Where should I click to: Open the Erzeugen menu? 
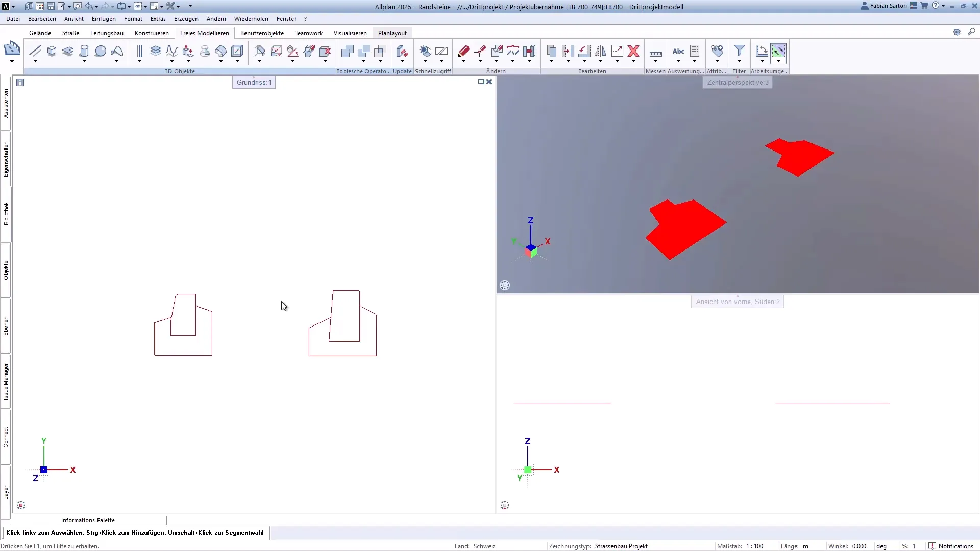[186, 19]
